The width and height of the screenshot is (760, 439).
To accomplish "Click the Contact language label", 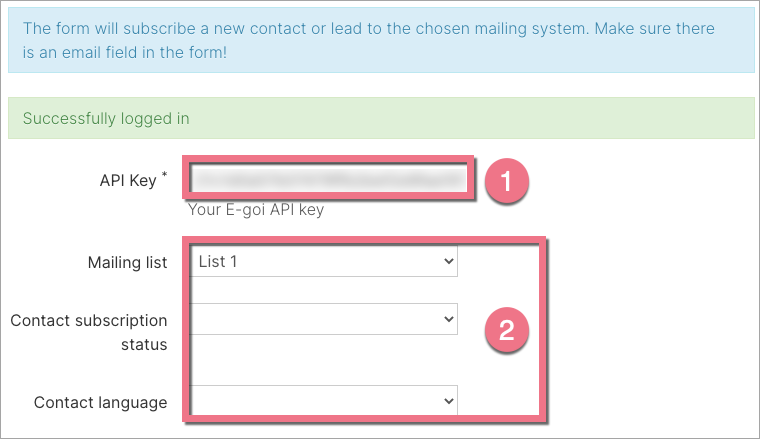I will tap(100, 401).
